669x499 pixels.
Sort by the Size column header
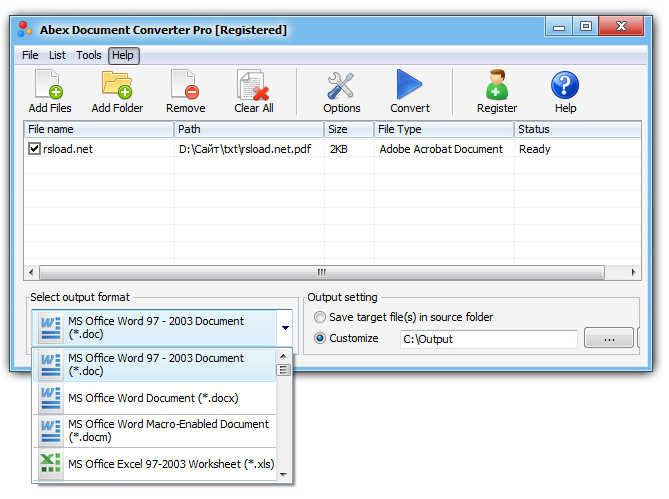pyautogui.click(x=349, y=129)
